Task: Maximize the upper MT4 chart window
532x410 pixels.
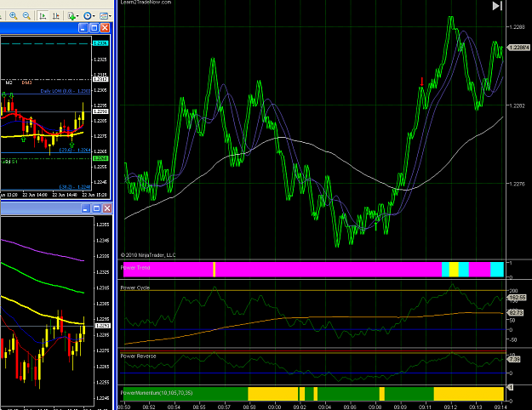Action: pyautogui.click(x=94, y=28)
